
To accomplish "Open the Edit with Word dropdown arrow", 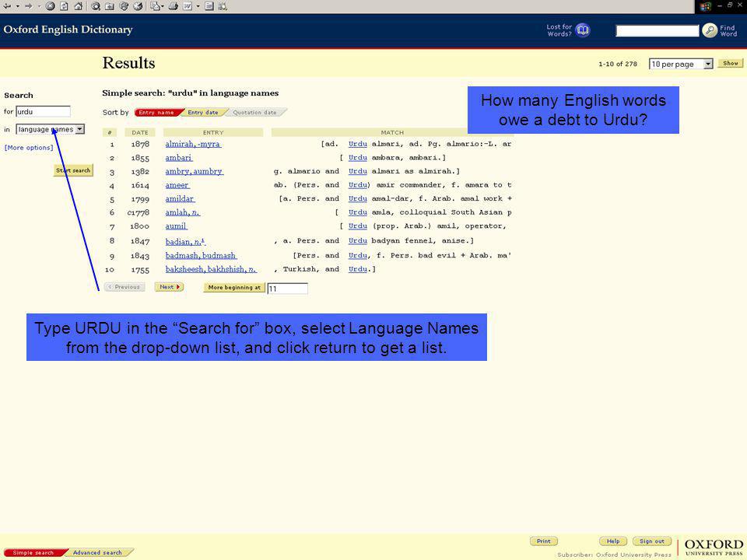I will (198, 6).
